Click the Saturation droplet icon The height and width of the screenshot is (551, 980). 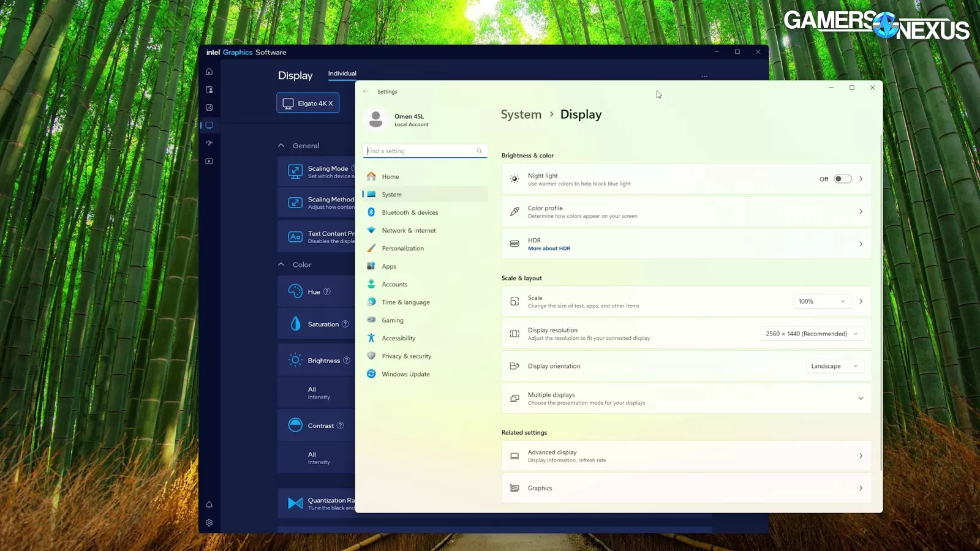(295, 324)
